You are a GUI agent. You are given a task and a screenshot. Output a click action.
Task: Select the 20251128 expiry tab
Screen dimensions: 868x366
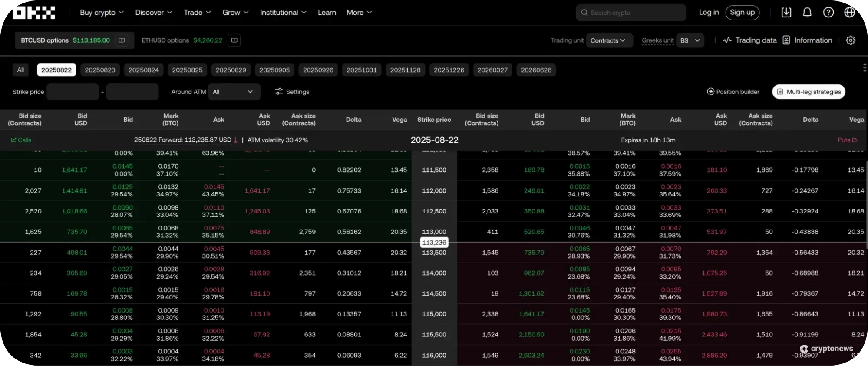406,70
